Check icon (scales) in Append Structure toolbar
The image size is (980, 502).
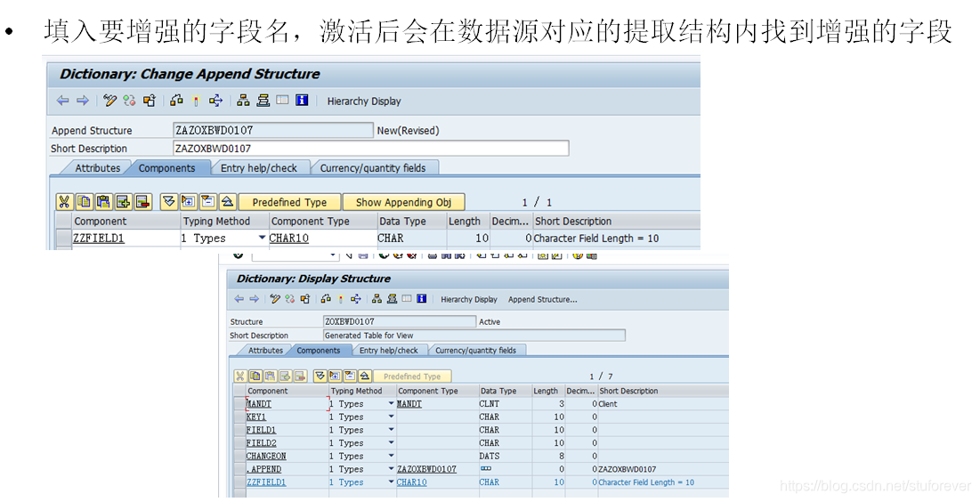177,101
